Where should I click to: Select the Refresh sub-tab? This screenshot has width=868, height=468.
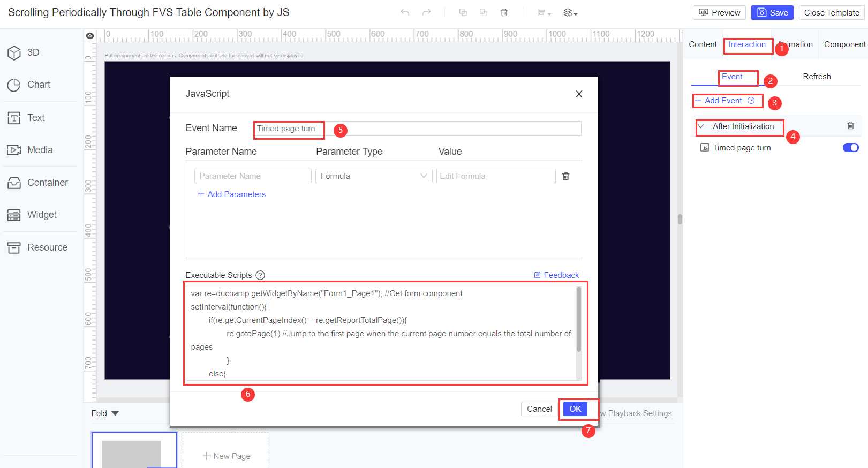817,77
